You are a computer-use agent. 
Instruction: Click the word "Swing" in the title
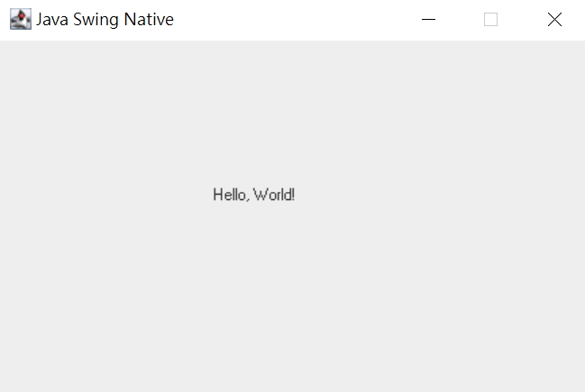click(96, 20)
